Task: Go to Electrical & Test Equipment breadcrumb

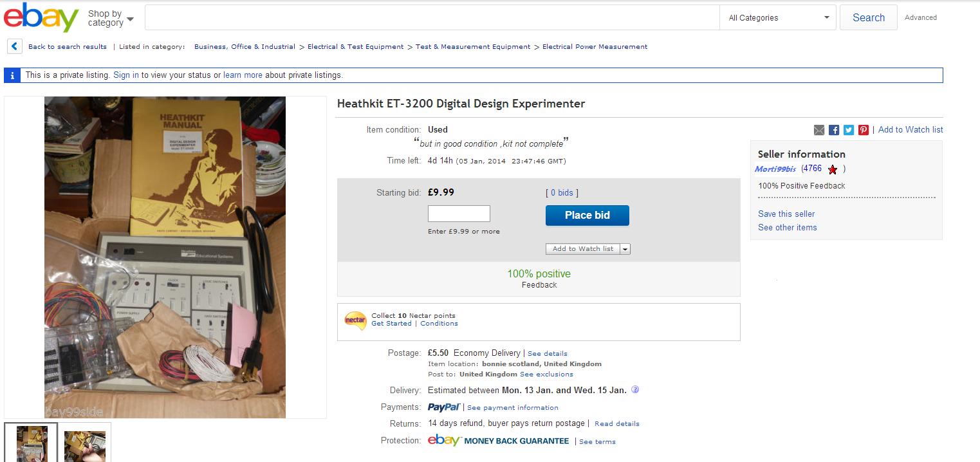Action: (x=355, y=46)
